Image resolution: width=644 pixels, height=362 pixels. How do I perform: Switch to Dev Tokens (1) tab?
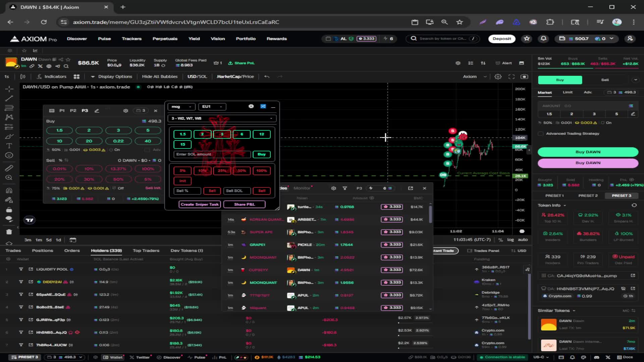[x=186, y=251]
